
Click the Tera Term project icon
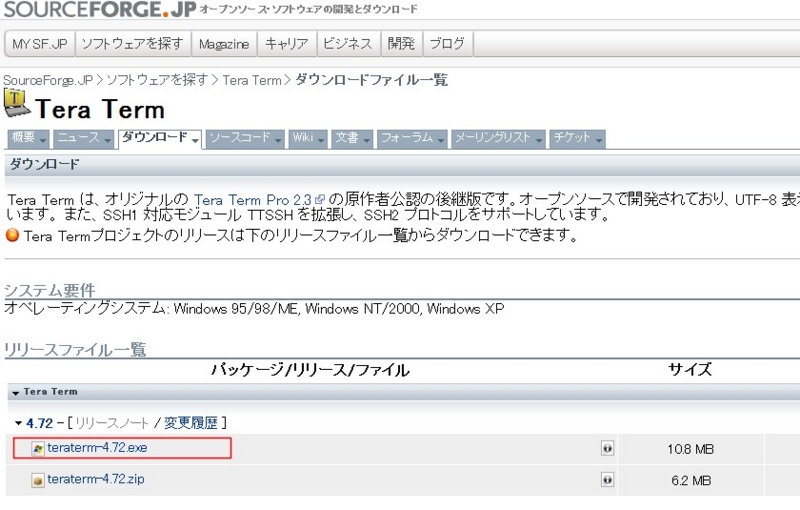(16, 102)
